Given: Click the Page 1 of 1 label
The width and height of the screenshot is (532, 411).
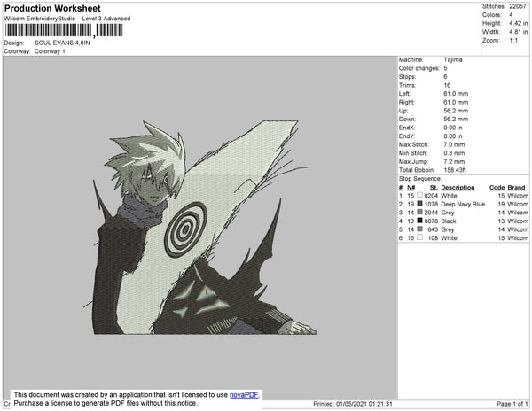Looking at the screenshot, I should point(512,404).
